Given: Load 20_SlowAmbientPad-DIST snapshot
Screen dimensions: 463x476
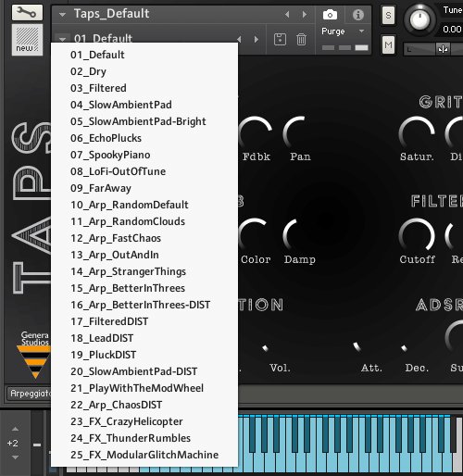Looking at the screenshot, I should (144, 371).
